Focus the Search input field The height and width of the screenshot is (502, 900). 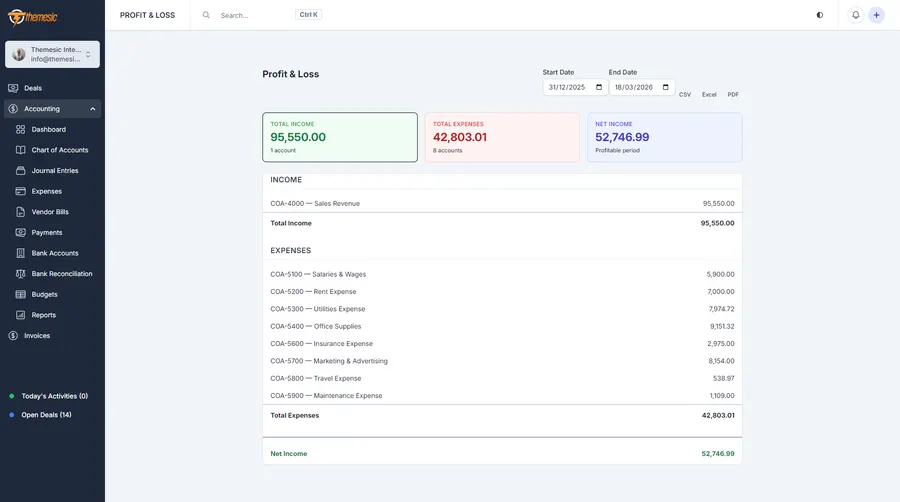point(253,15)
